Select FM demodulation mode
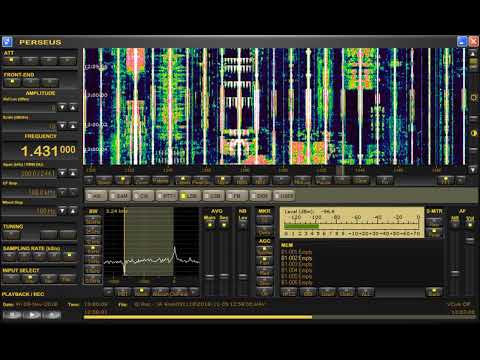 [x=237, y=196]
